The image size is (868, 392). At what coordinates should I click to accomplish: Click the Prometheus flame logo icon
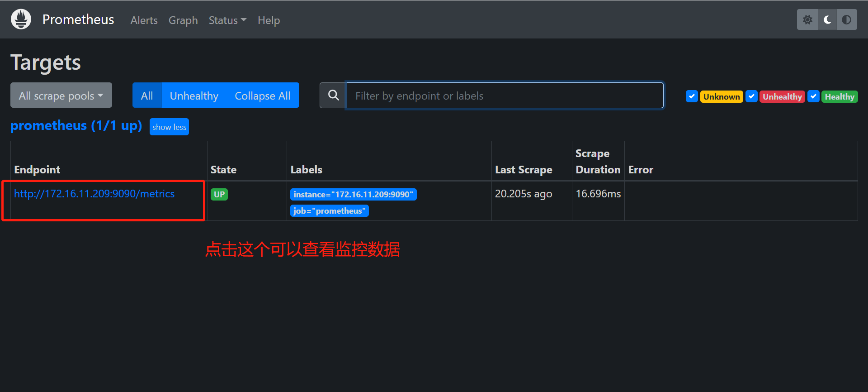[x=21, y=19]
